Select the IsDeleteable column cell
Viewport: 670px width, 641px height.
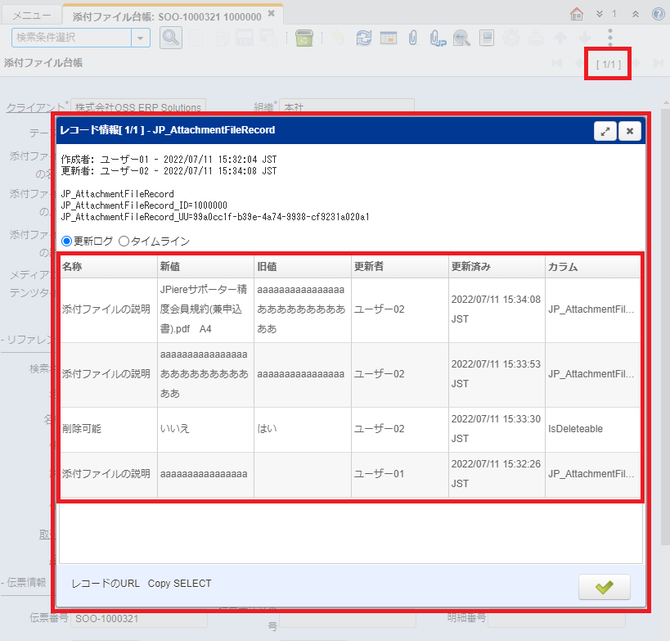(593, 429)
